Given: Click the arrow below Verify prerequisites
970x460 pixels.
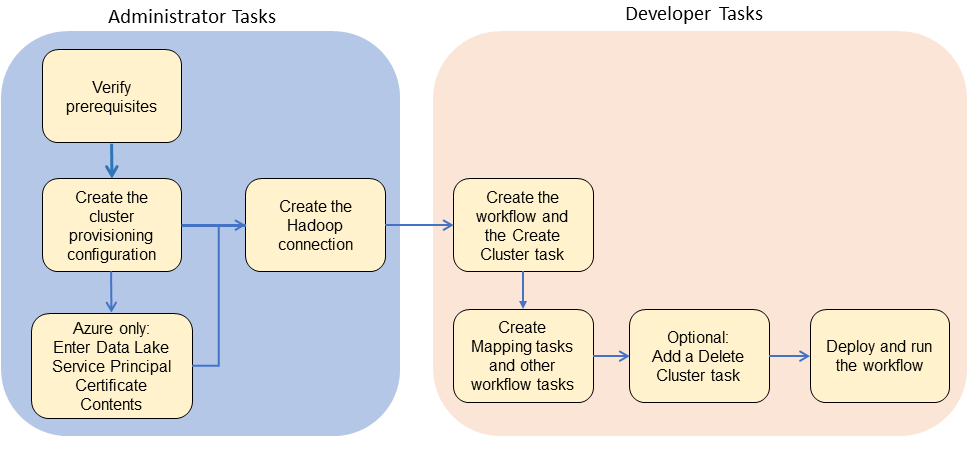Looking at the screenshot, I should click(111, 160).
